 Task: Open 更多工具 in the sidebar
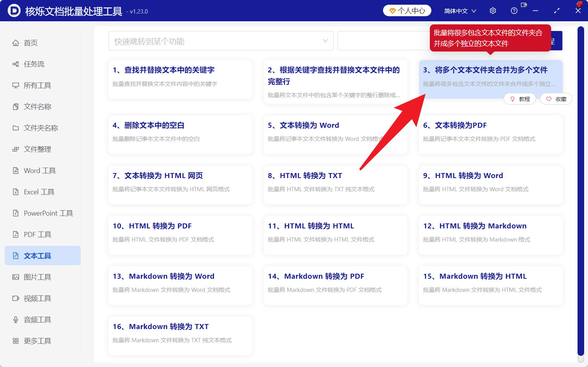[x=43, y=341]
